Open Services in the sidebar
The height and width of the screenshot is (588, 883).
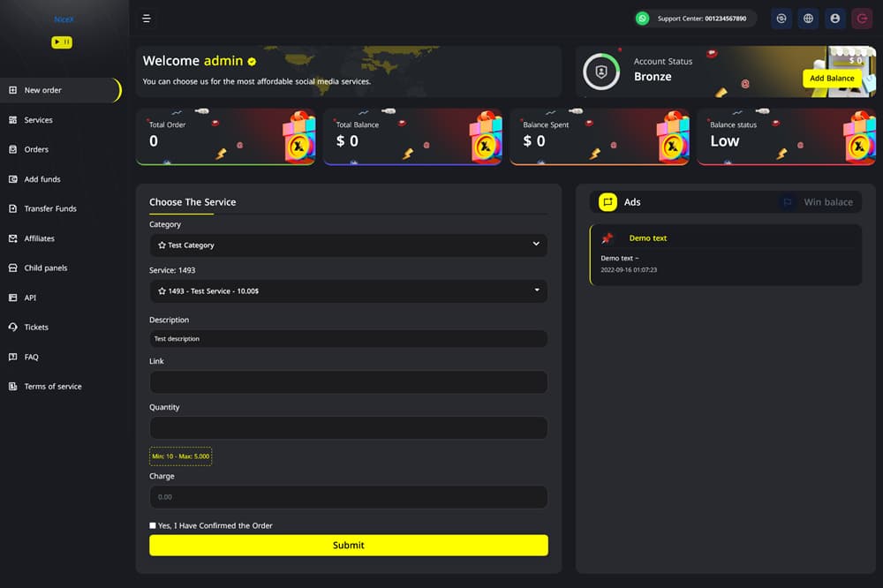pyautogui.click(x=38, y=120)
